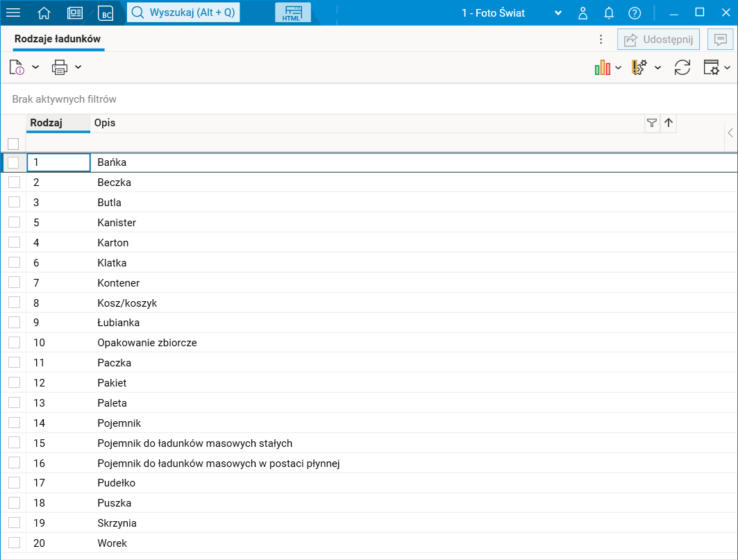
Task: Open the news panel icon
Action: (x=75, y=12)
